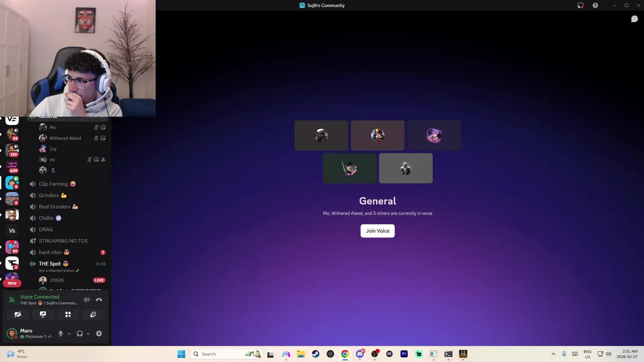644x362 pixels.
Task: Open Steam from the taskbar
Action: [315, 354]
